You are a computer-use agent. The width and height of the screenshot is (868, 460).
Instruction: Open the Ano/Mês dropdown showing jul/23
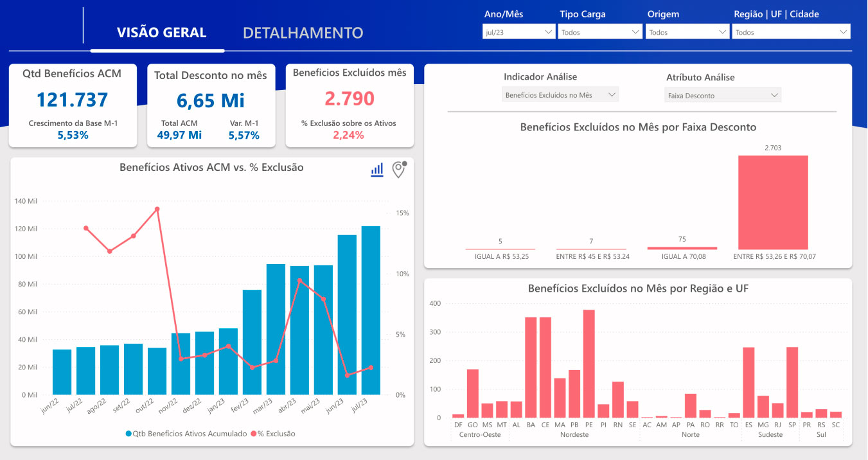click(x=518, y=32)
